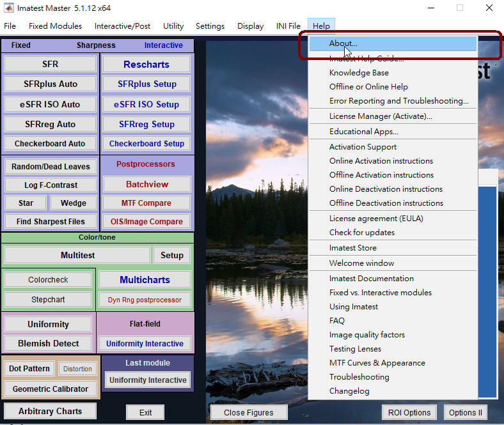Open SFRreg Setup
This screenshot has width=504, height=425.
coord(146,124)
